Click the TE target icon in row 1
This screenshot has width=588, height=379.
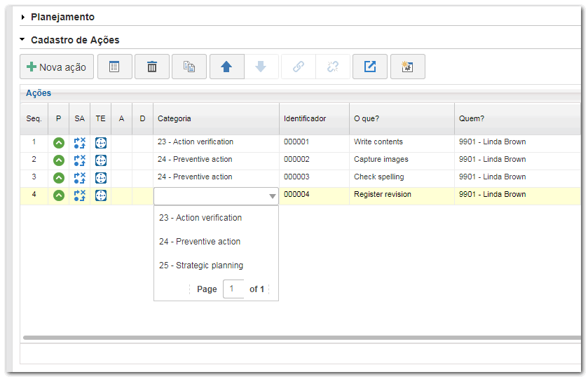click(x=101, y=143)
